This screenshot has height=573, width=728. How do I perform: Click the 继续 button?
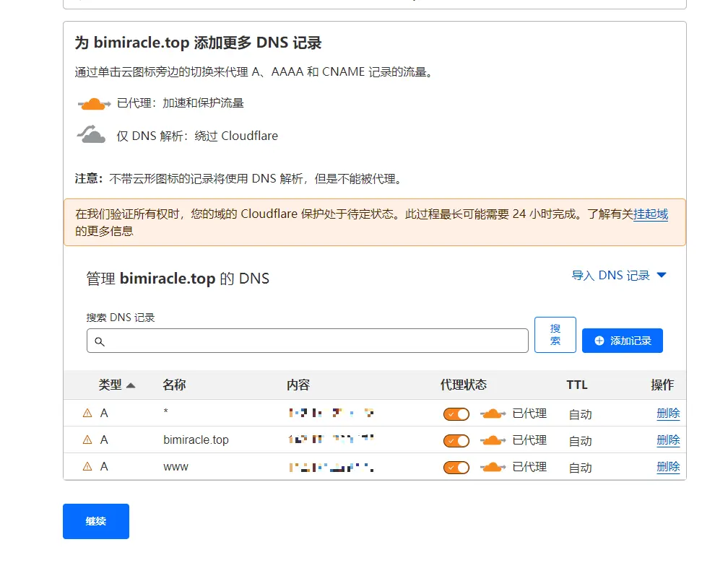point(96,521)
